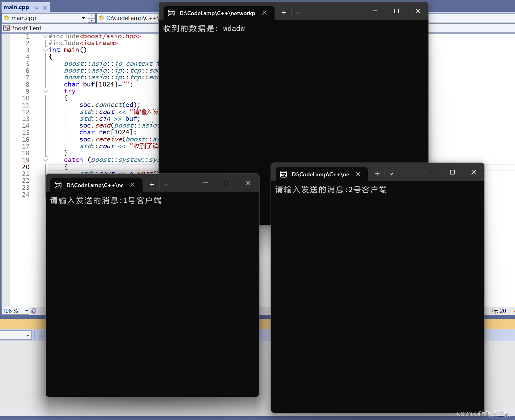Close the tab in the 2号客户端 terminal
Viewport: 515px width, 420px height.
coord(358,174)
